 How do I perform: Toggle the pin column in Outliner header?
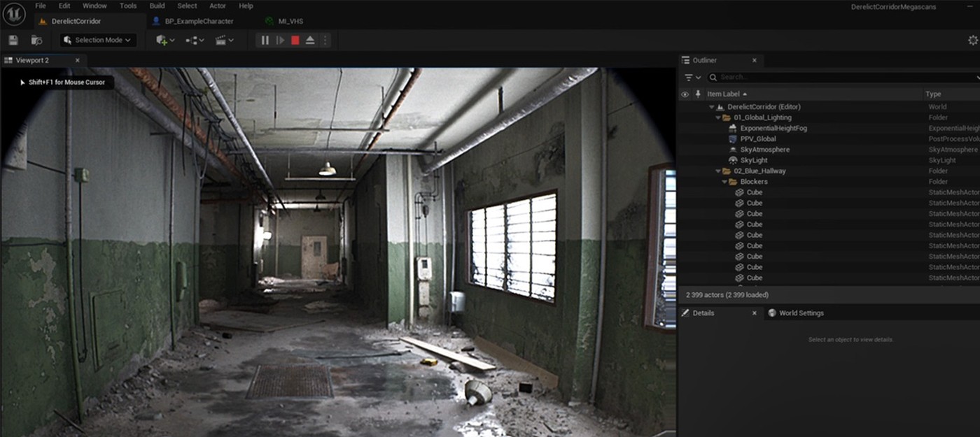[x=696, y=94]
